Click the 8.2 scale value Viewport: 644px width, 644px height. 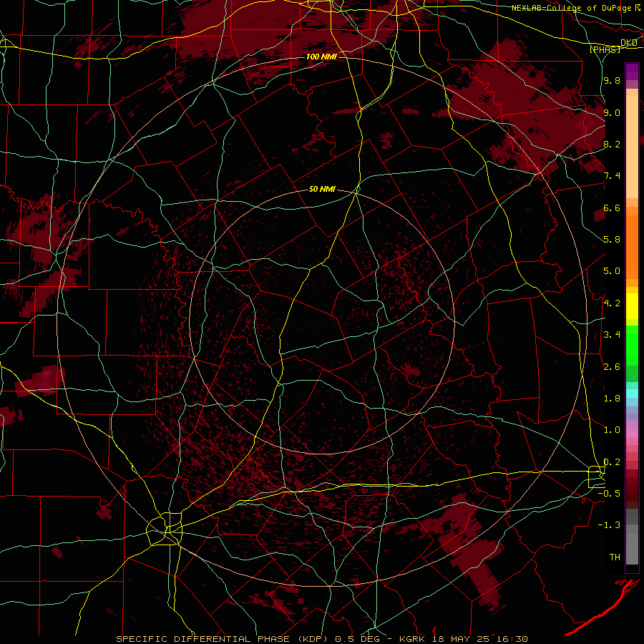click(x=612, y=144)
